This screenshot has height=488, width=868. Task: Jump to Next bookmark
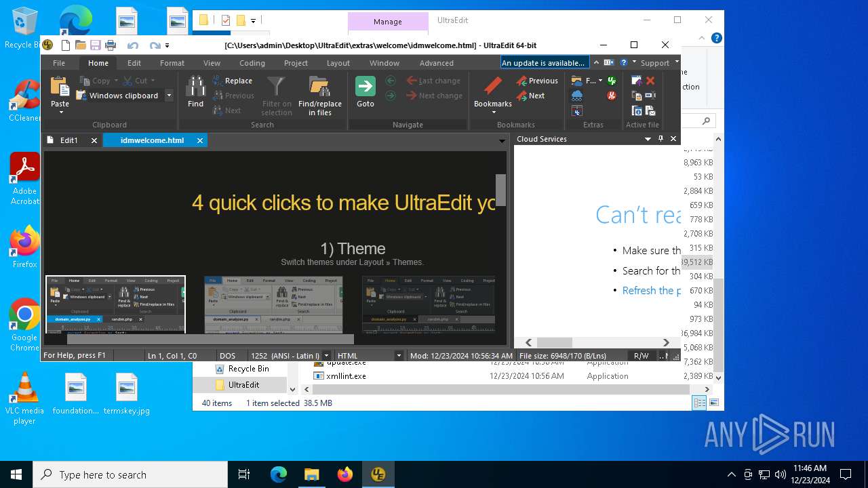(x=530, y=96)
